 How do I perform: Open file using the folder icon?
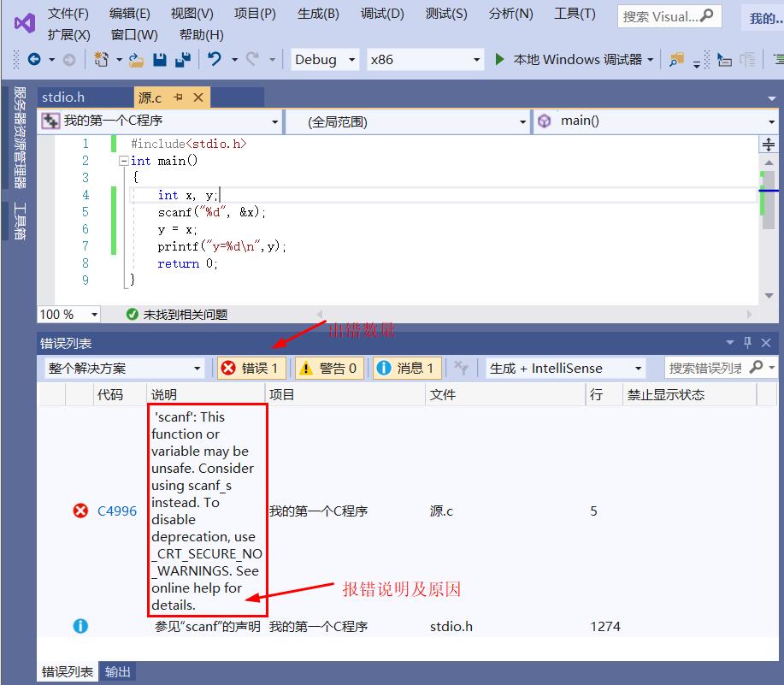click(x=136, y=60)
